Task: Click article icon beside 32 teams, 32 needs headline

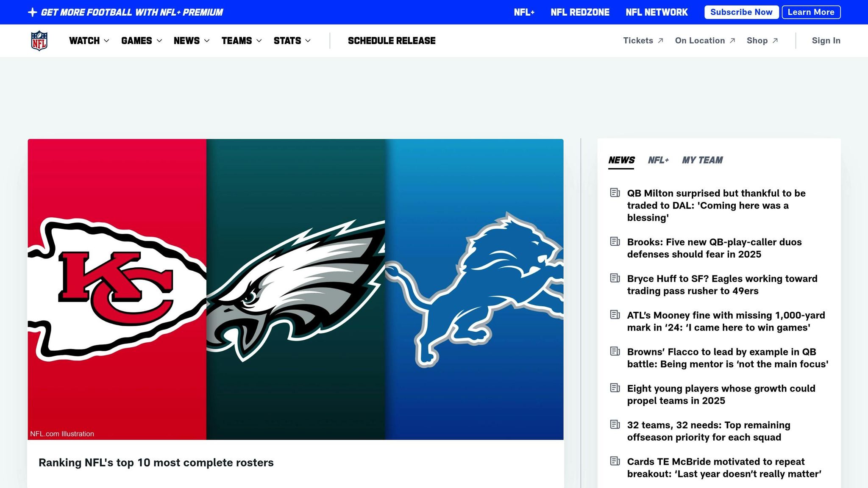Action: point(615,424)
